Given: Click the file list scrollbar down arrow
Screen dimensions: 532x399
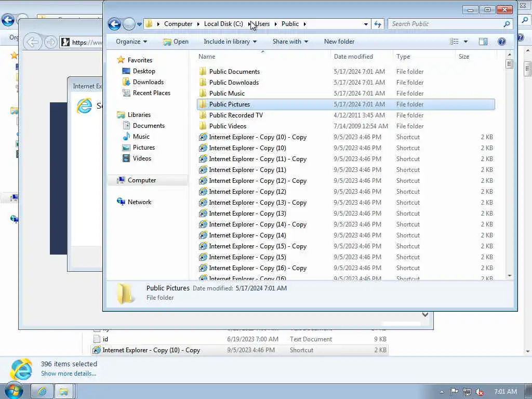Looking at the screenshot, I should (509, 276).
